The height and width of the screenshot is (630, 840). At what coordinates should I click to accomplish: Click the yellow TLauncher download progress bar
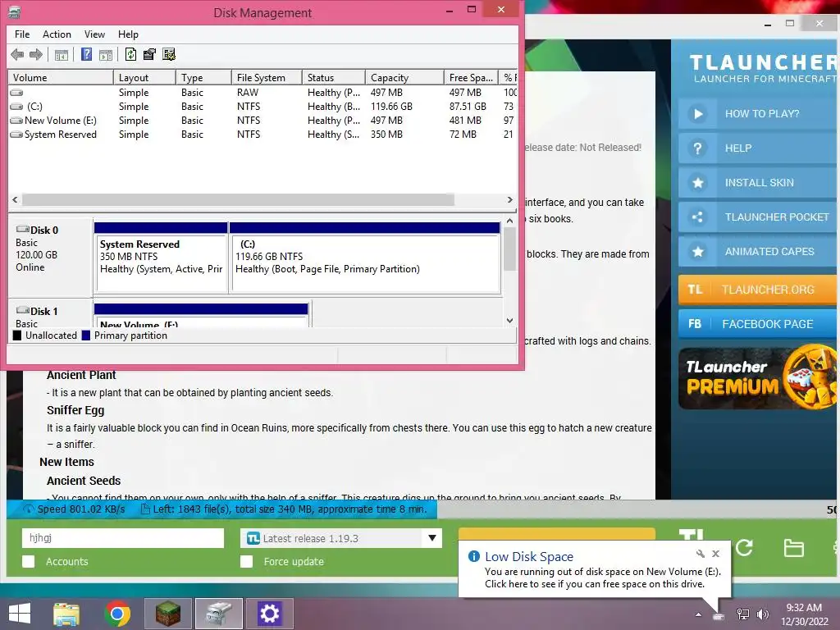557,533
